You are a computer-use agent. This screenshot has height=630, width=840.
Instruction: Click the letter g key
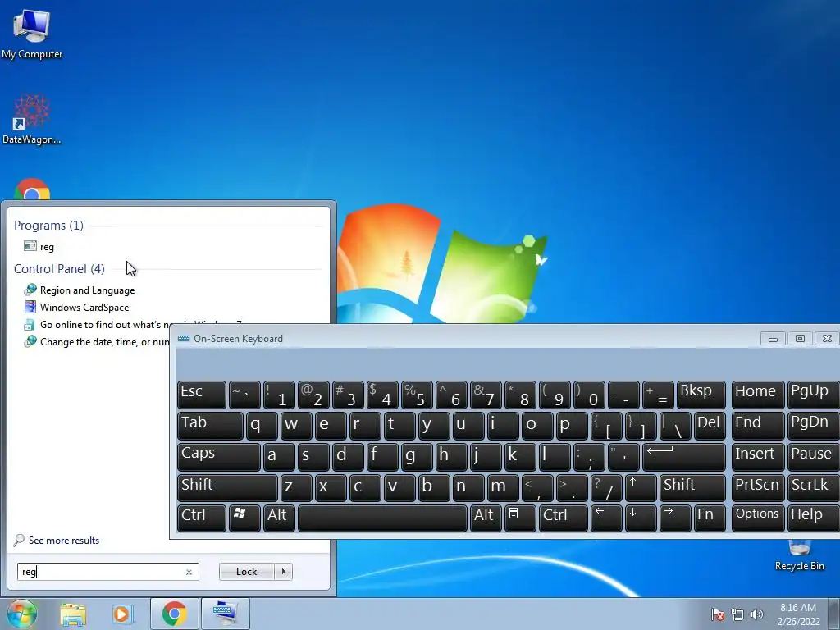point(416,457)
